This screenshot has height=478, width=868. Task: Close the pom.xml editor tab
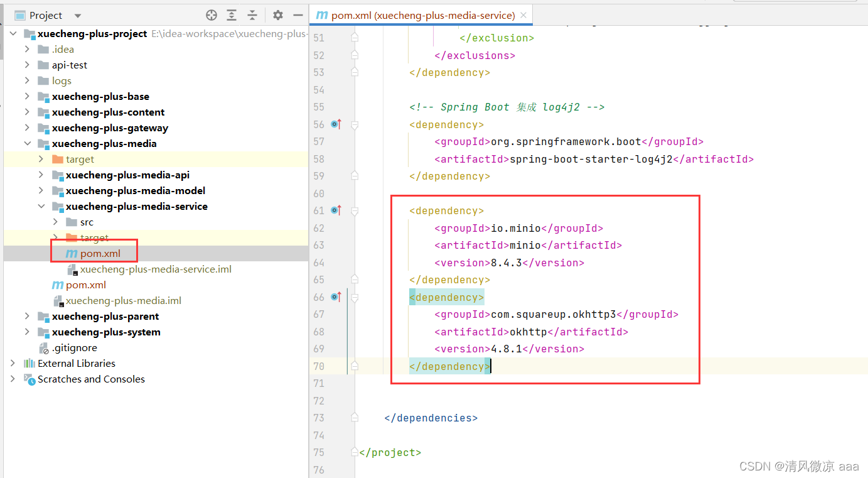523,15
